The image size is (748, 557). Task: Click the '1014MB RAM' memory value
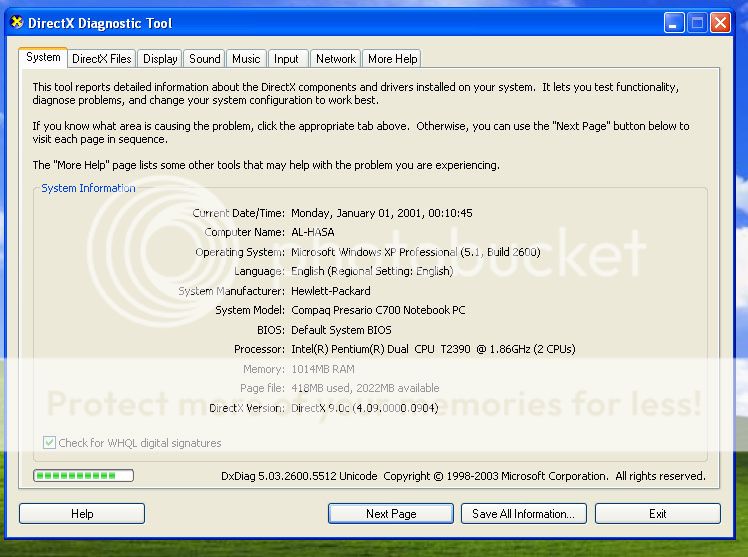(x=322, y=369)
